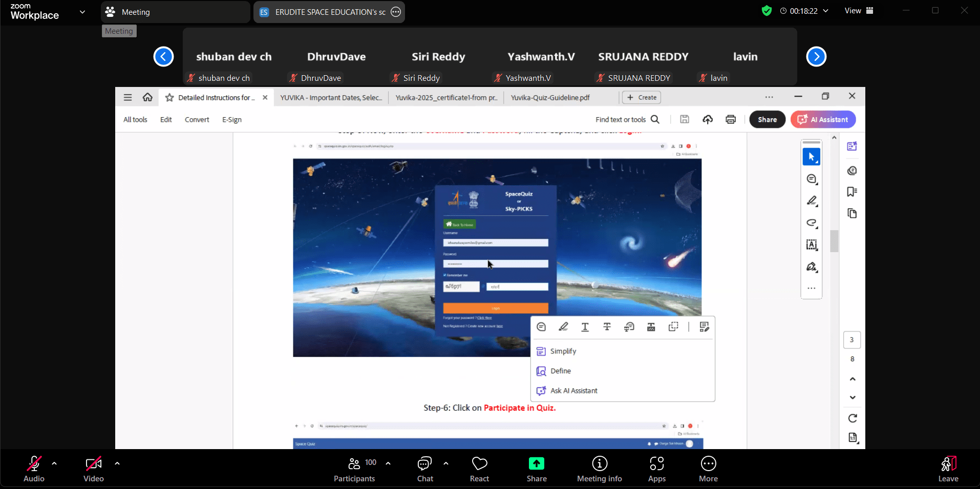Image resolution: width=980 pixels, height=489 pixels.
Task: Select the arrow Select tool
Action: (x=812, y=157)
